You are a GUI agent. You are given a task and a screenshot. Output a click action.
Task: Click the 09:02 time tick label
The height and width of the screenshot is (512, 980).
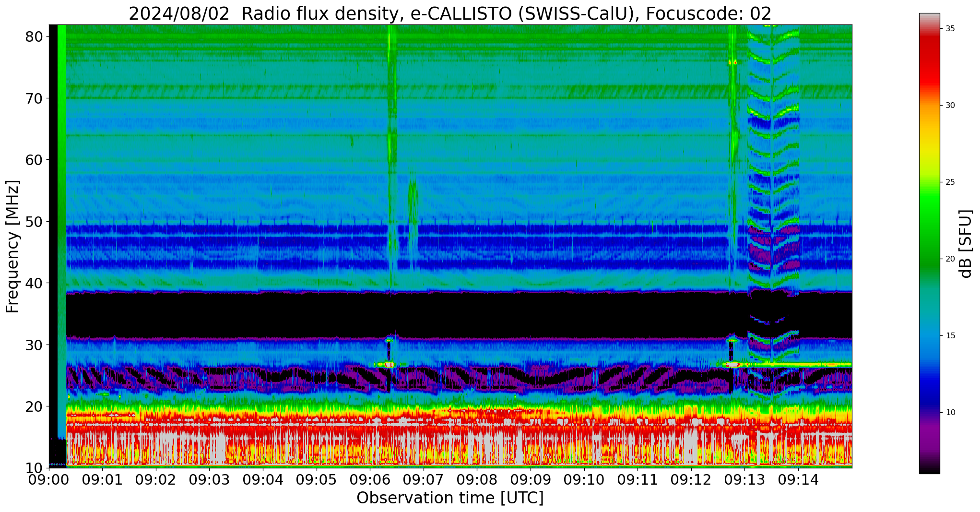(156, 480)
